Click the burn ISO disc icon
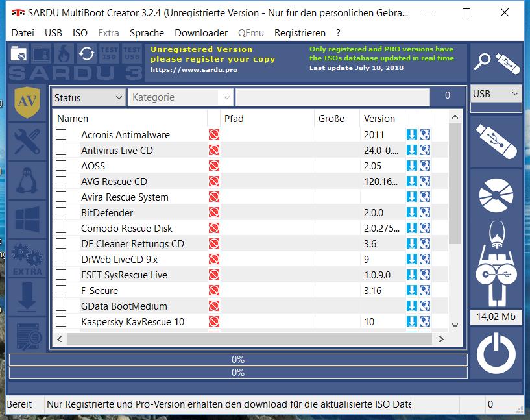 click(x=496, y=195)
